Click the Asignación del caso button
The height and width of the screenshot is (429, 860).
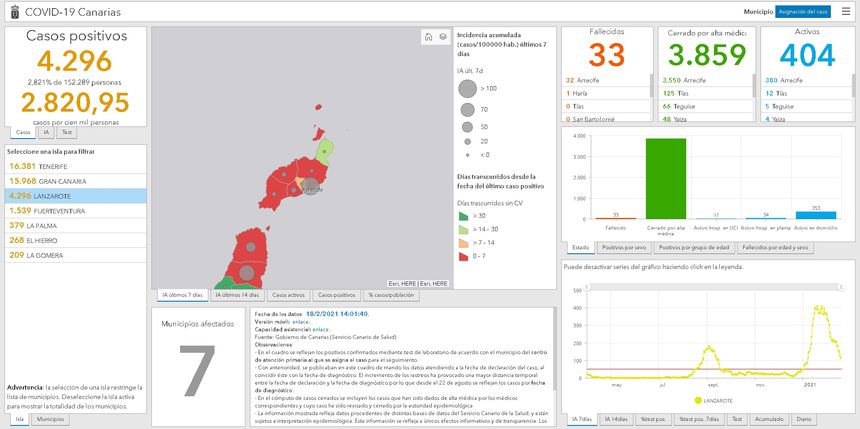pyautogui.click(x=802, y=11)
